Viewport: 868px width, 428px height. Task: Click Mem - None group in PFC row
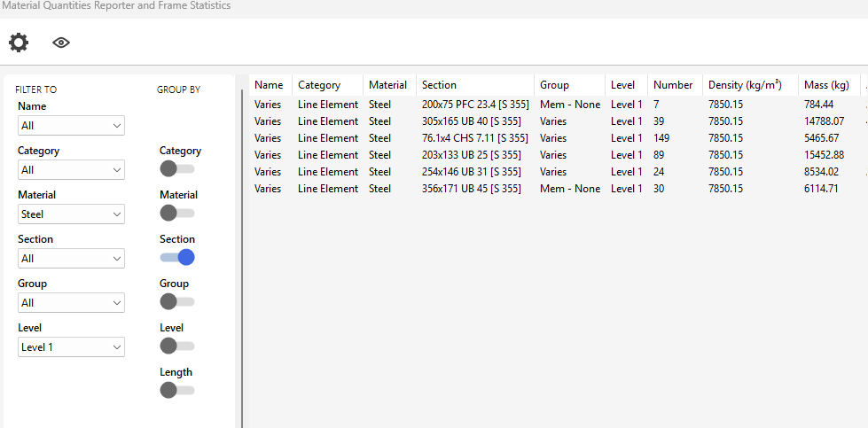coord(570,105)
